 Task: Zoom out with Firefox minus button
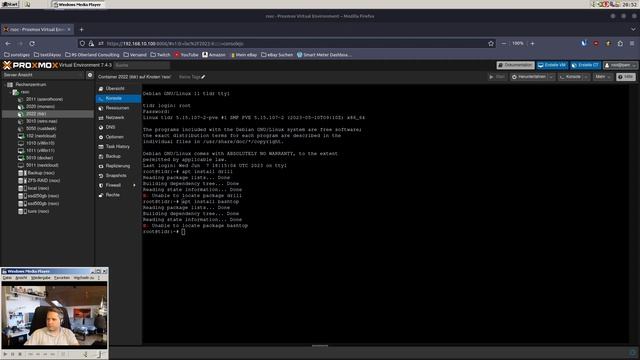click(504, 43)
